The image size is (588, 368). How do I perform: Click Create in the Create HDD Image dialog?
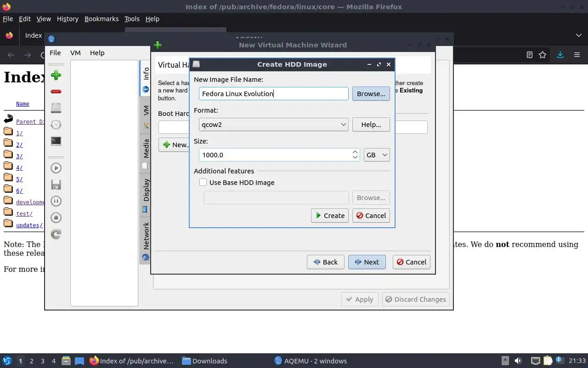(x=330, y=216)
